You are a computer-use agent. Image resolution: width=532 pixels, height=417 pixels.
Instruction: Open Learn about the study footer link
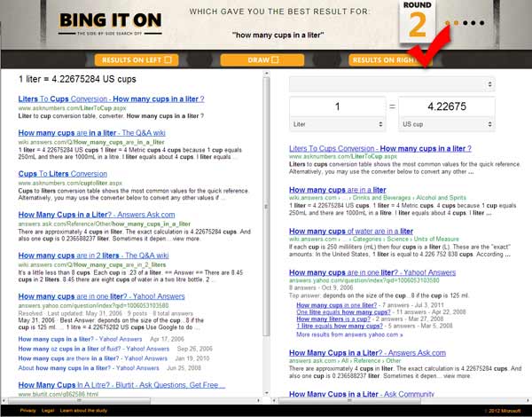83,411
